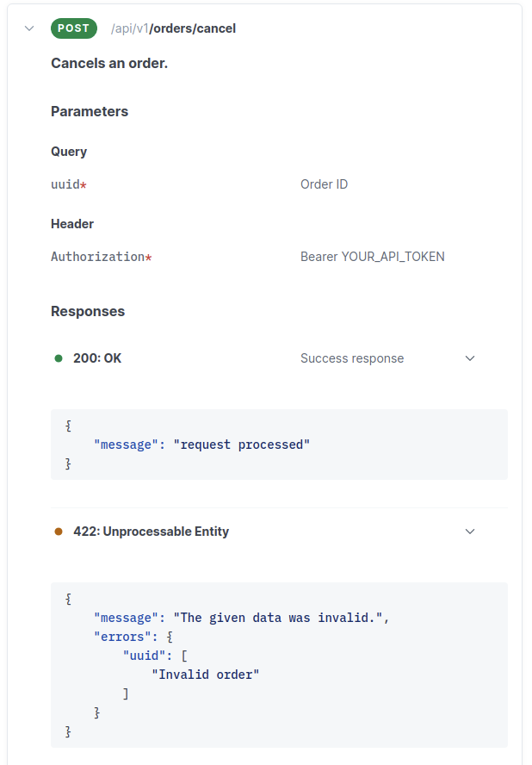Collapse the 422 Unprocessable Entity chevron
The image size is (532, 765).
470,532
